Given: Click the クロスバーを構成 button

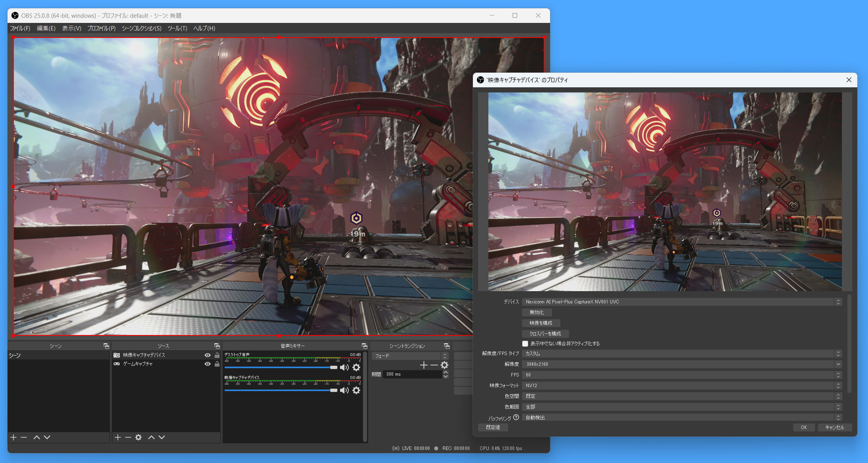Looking at the screenshot, I should pyautogui.click(x=545, y=334).
